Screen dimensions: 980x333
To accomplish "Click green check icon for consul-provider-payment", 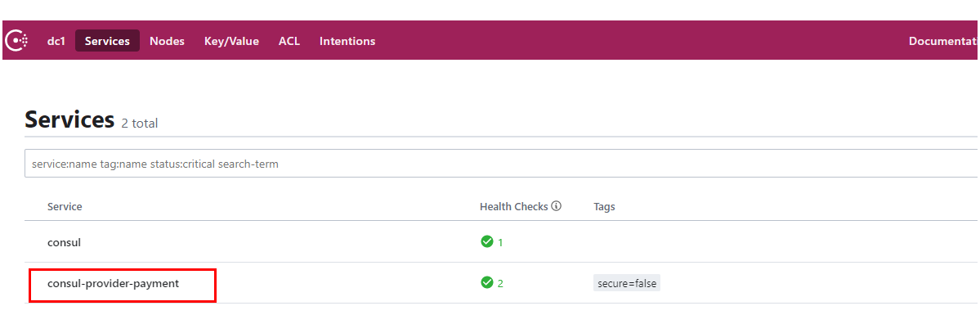I will [486, 283].
